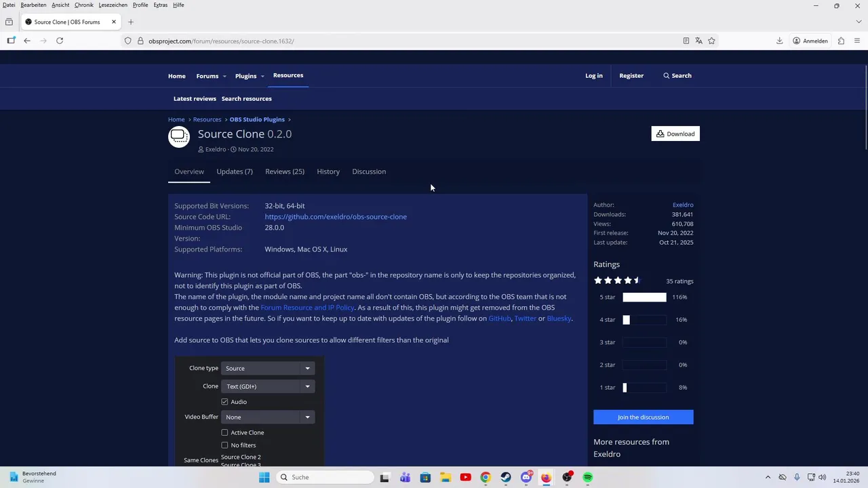Open the Bearbeiten menu

point(33,5)
